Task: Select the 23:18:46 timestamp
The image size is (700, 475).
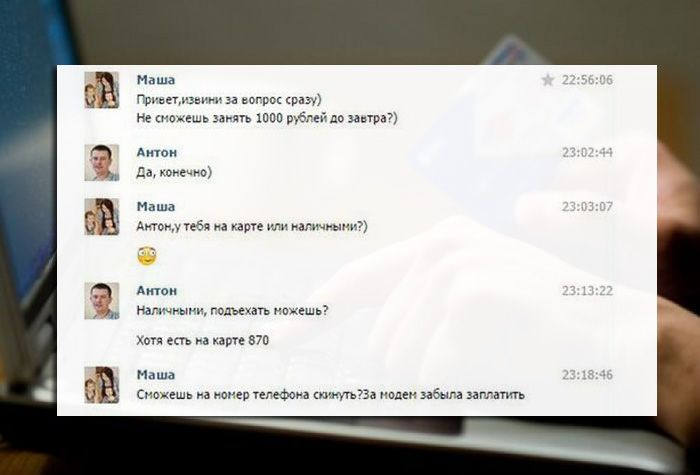Action: click(x=587, y=375)
